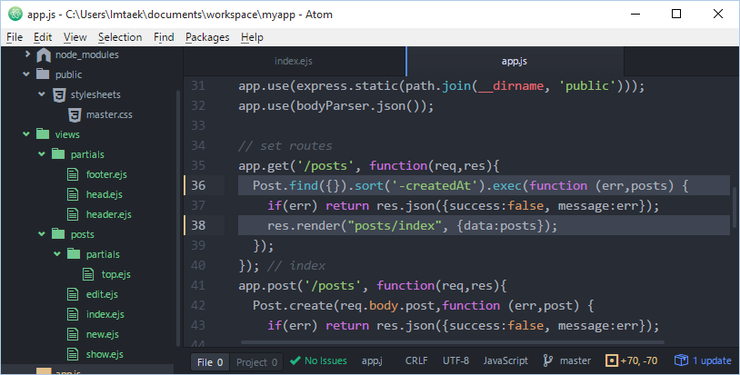
Task: Click the package update box icon
Action: (681, 360)
